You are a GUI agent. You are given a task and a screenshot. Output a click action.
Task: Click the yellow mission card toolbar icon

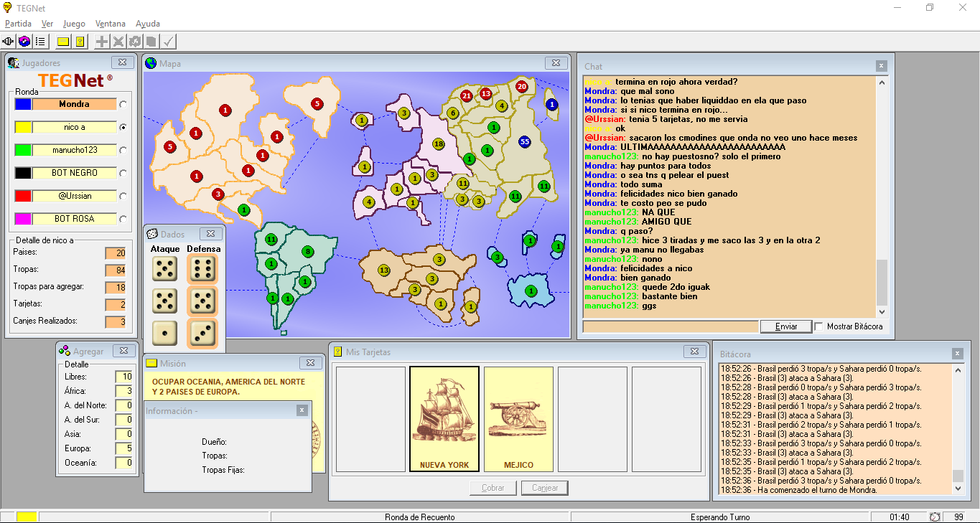[63, 42]
